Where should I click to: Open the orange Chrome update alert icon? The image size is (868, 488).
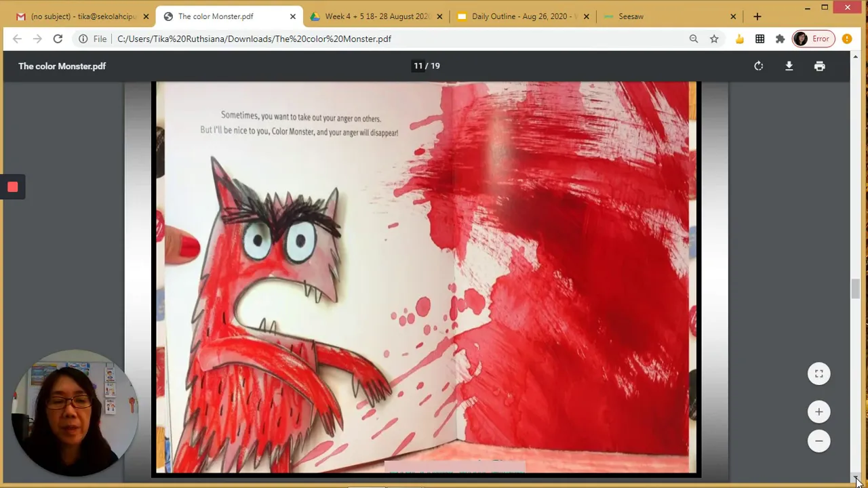tap(847, 39)
